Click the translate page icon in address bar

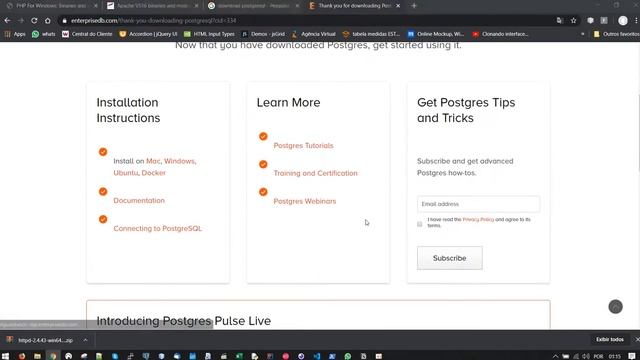coord(560,20)
